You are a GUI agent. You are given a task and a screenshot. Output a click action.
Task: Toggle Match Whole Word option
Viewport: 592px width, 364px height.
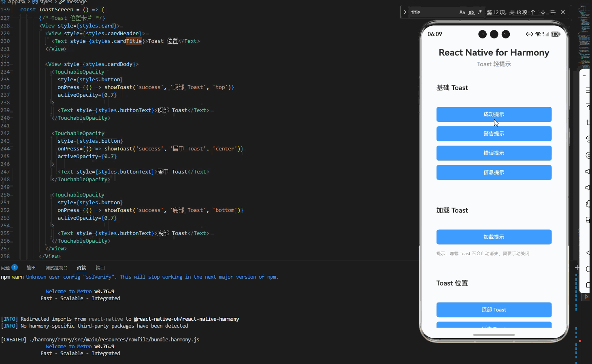click(471, 12)
